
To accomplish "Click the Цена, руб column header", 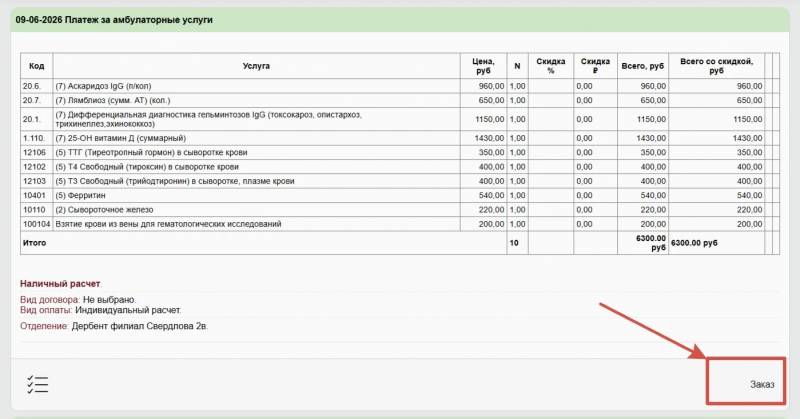I will point(483,66).
